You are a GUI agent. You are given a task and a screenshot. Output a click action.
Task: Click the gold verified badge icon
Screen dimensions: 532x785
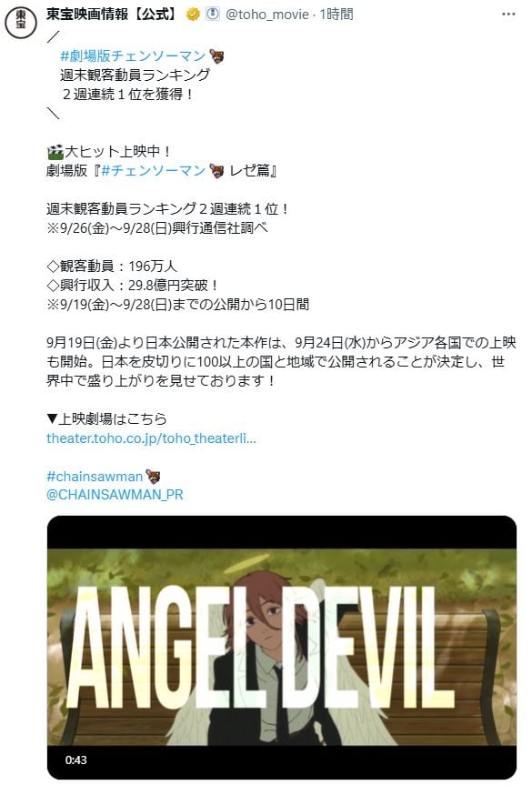193,15
